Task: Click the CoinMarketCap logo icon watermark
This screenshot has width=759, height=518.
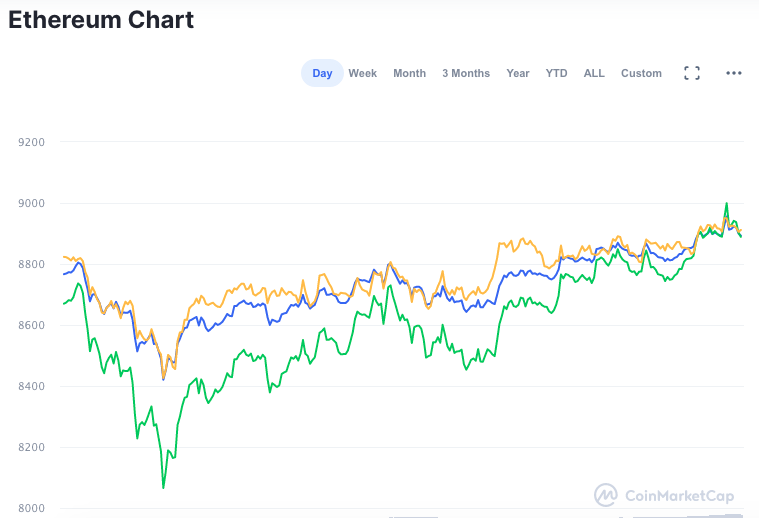Action: [x=606, y=495]
